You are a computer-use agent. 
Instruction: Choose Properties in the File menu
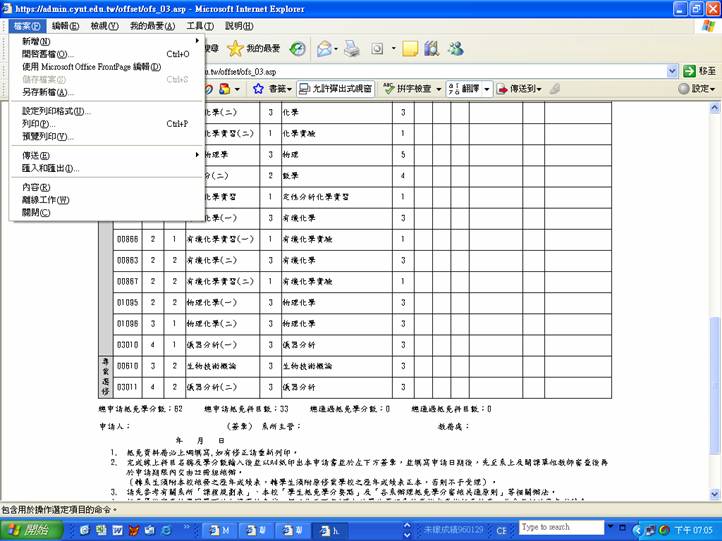107,187
